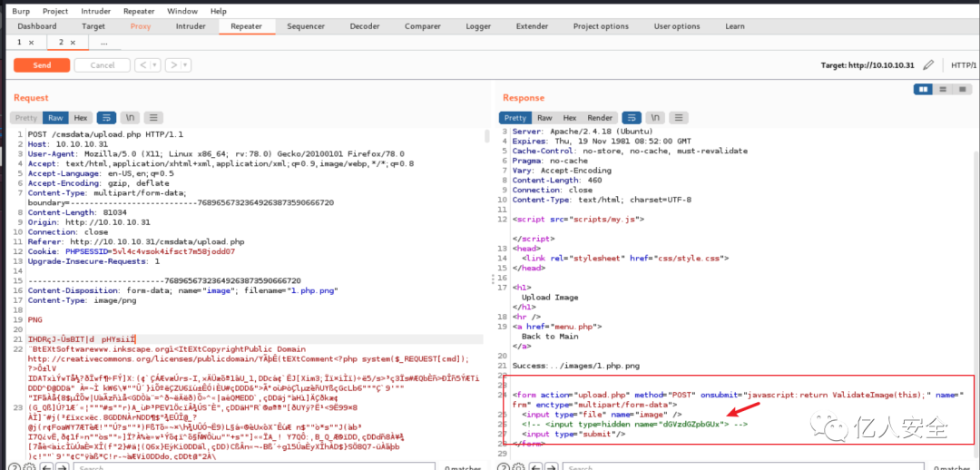This screenshot has height=470, width=980.
Task: Open the Help menu
Action: [219, 11]
